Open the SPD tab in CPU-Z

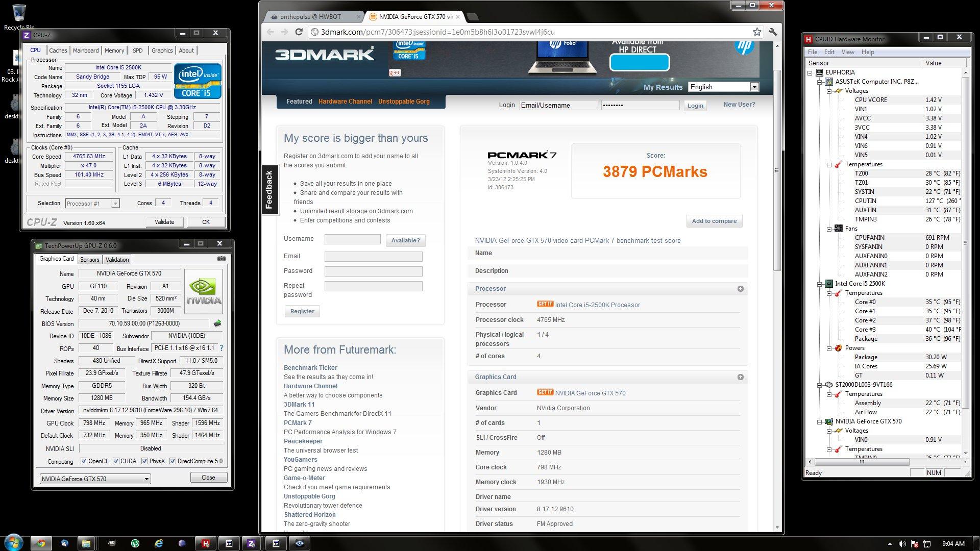point(137,51)
